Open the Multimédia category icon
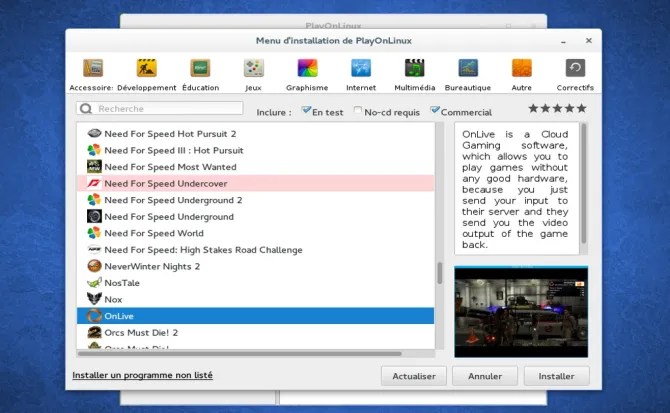The width and height of the screenshot is (670, 413). [x=414, y=68]
